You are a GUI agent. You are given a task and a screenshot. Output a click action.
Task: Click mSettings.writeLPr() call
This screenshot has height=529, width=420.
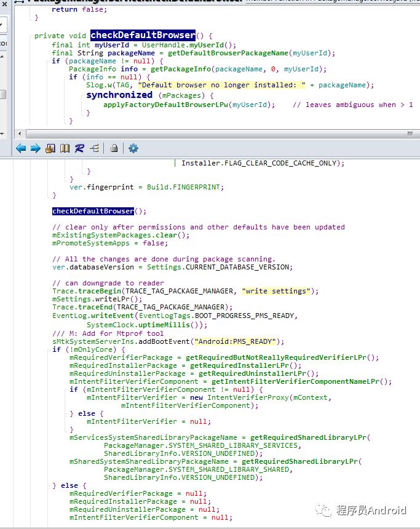pos(97,299)
